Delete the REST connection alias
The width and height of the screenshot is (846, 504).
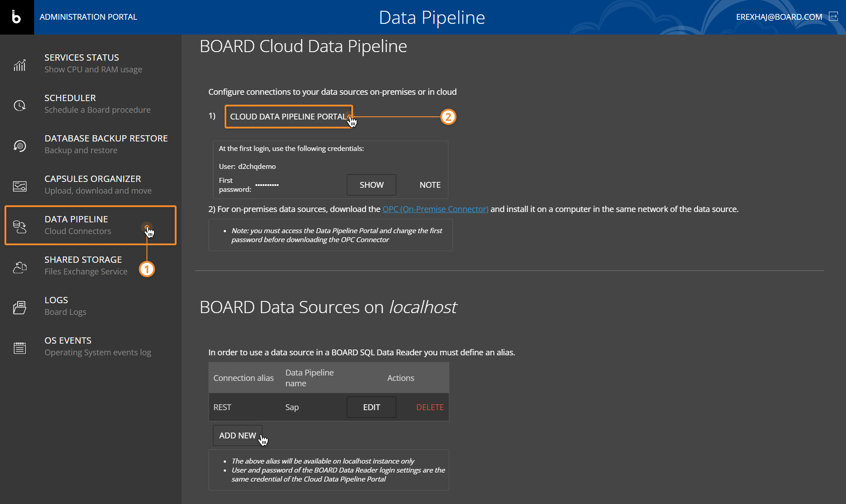click(430, 407)
